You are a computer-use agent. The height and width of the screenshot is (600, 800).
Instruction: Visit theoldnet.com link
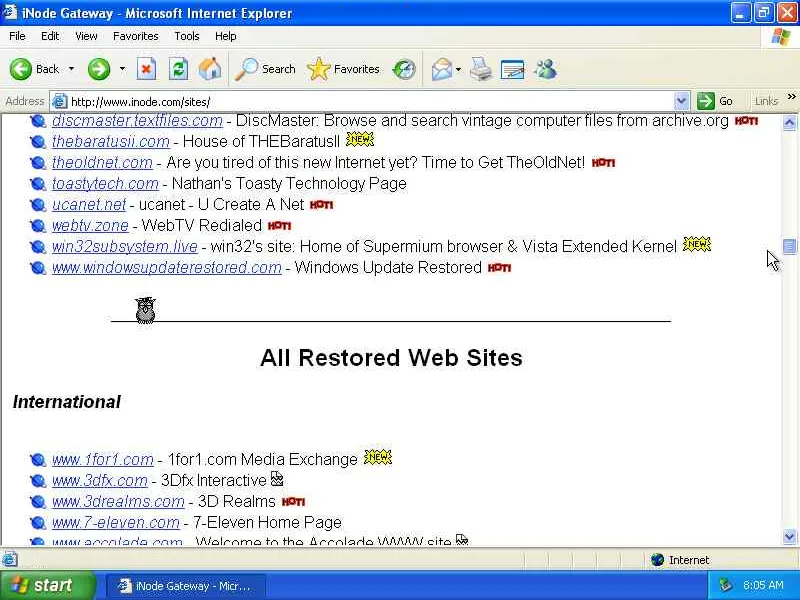click(102, 162)
